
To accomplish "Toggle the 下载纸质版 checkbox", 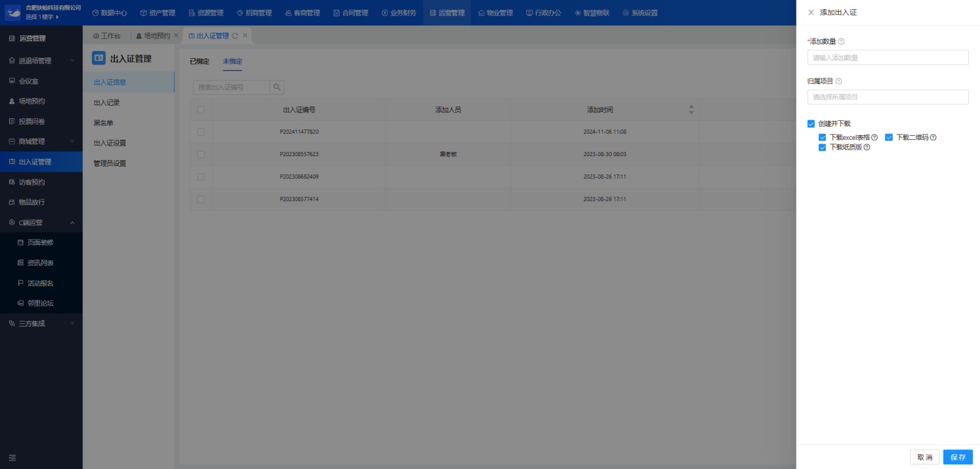I will pyautogui.click(x=823, y=148).
